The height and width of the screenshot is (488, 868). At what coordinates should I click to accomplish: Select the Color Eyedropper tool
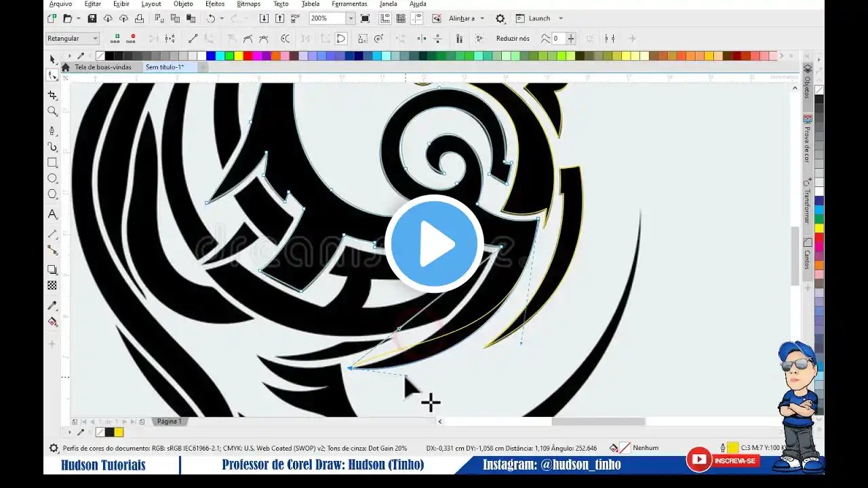[x=52, y=306]
